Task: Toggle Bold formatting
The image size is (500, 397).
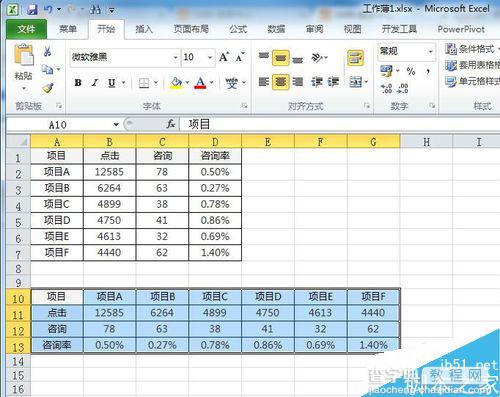Action: coord(78,83)
